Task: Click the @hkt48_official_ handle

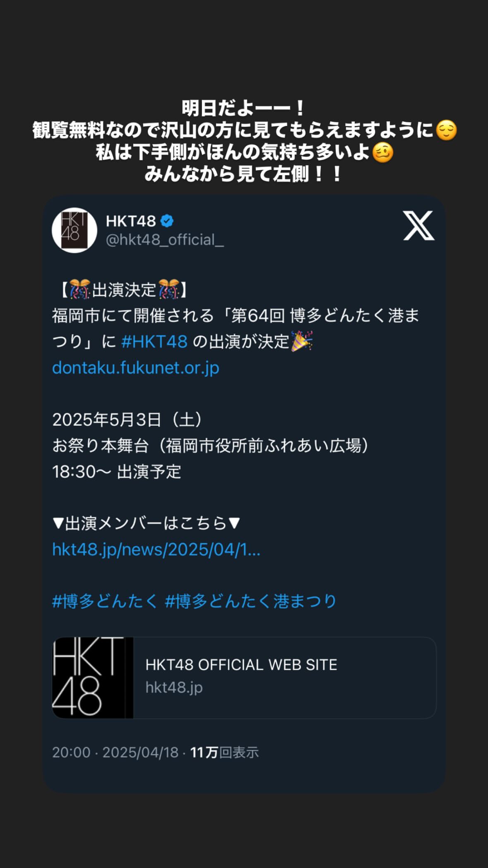Action: click(x=165, y=240)
